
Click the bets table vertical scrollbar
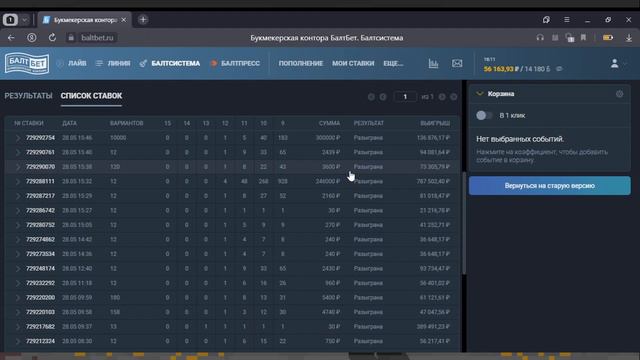tap(464, 222)
